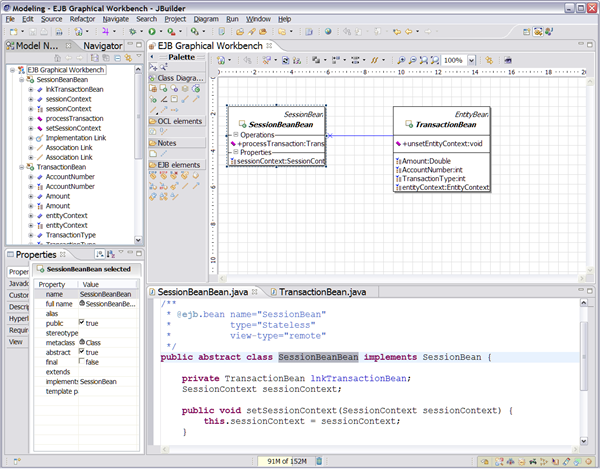600x469 pixels.
Task: Uncheck the abstract property checkbox
Action: (83, 352)
